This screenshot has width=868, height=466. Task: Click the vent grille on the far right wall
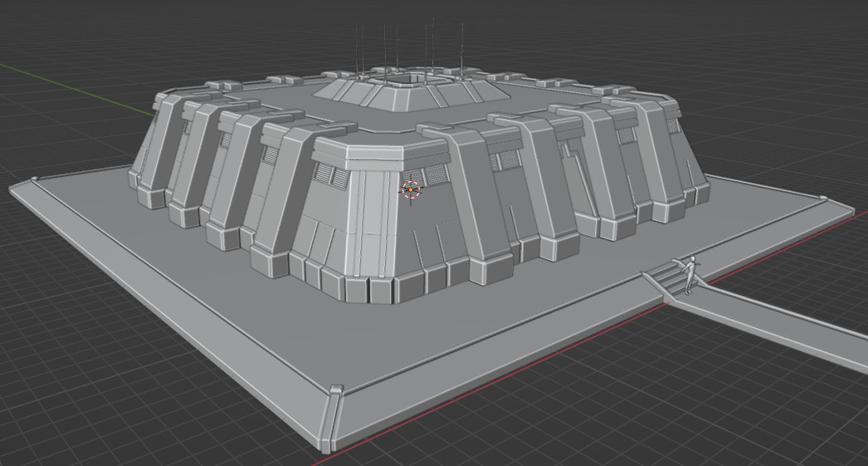673,125
